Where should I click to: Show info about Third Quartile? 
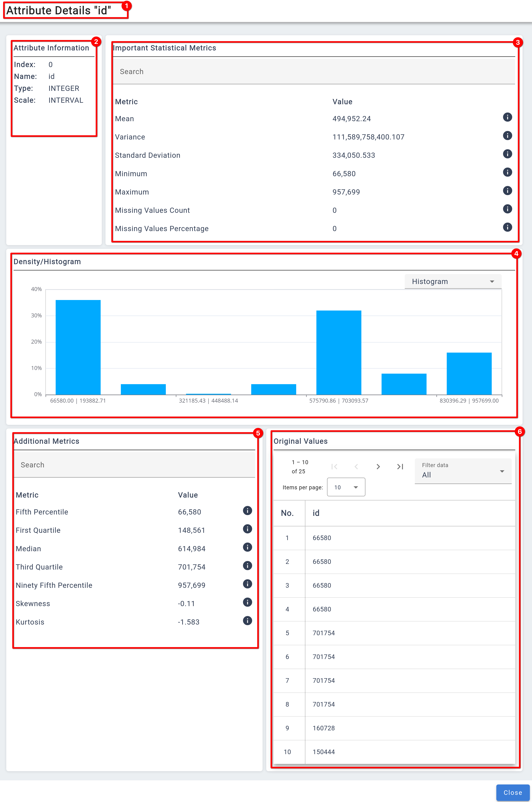pyautogui.click(x=247, y=565)
